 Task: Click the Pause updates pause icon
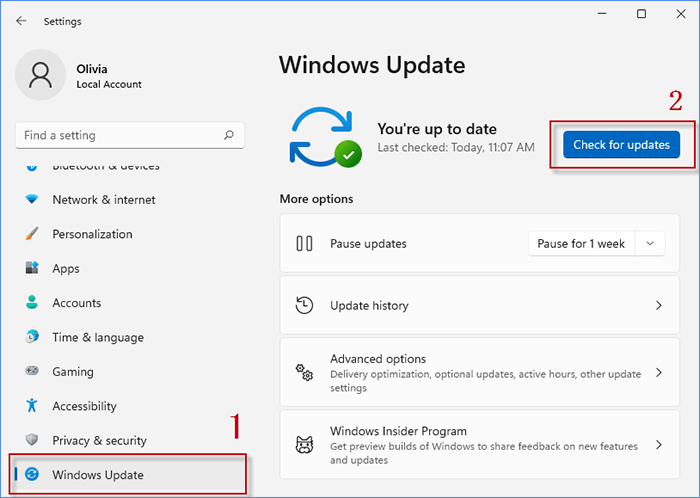(304, 244)
